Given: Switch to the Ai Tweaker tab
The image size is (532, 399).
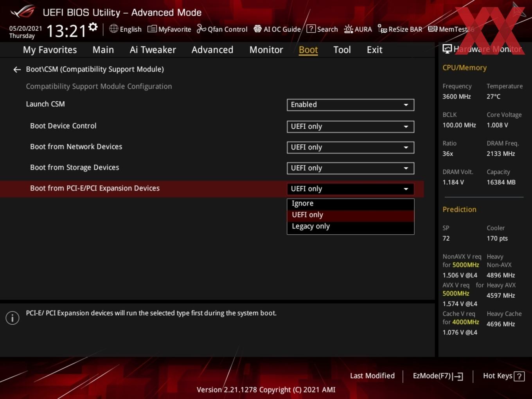Looking at the screenshot, I should (x=153, y=50).
